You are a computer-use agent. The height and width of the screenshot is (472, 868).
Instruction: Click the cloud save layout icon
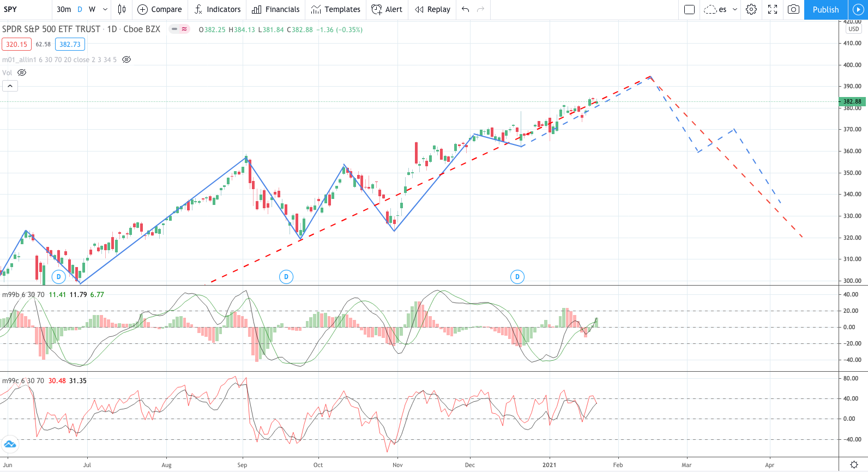[x=710, y=9]
